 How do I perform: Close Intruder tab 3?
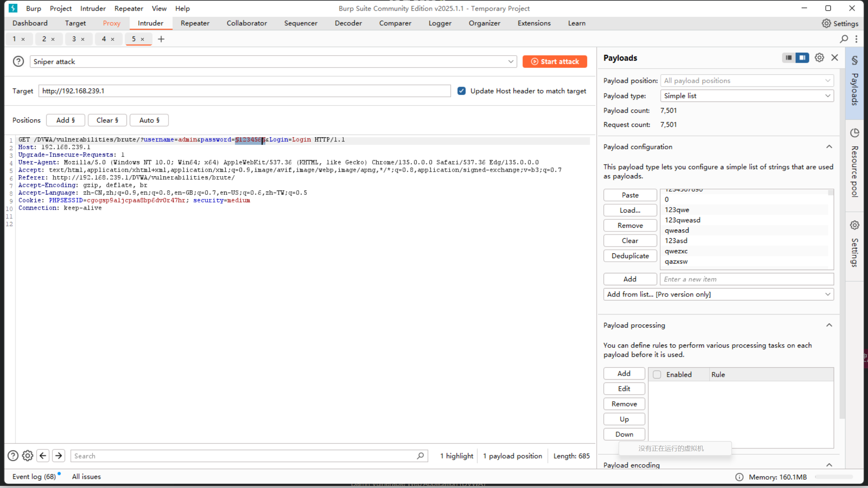83,39
